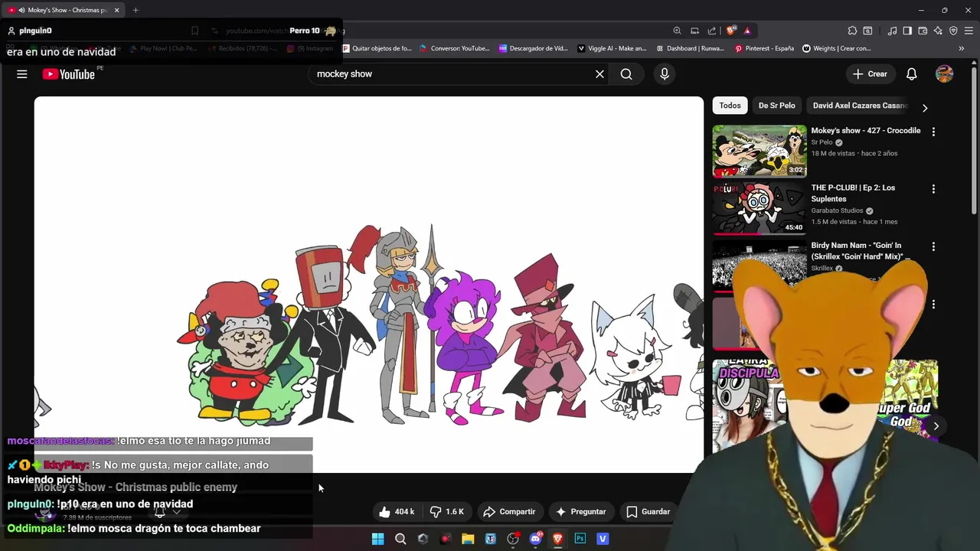
Task: Open the 'Conversor: YouTube...' bookmark
Action: (x=455, y=48)
